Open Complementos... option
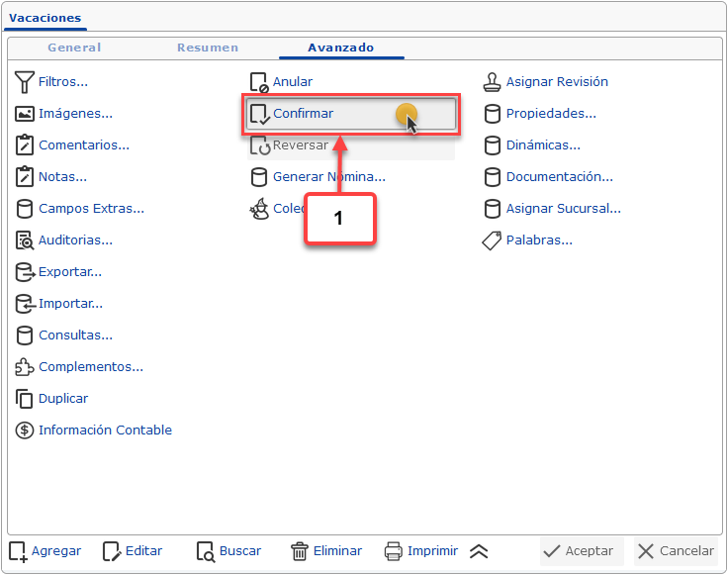Image resolution: width=728 pixels, height=575 pixels. point(91,366)
